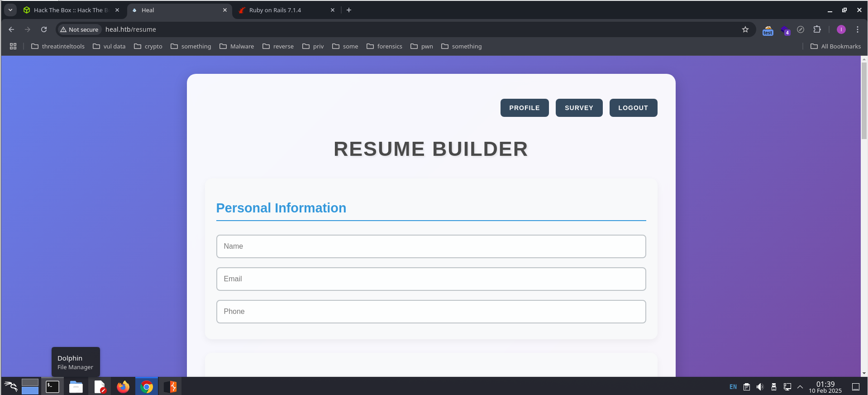Open the apps grid in bookmarks bar
This screenshot has height=395, width=868.
pyautogui.click(x=13, y=46)
